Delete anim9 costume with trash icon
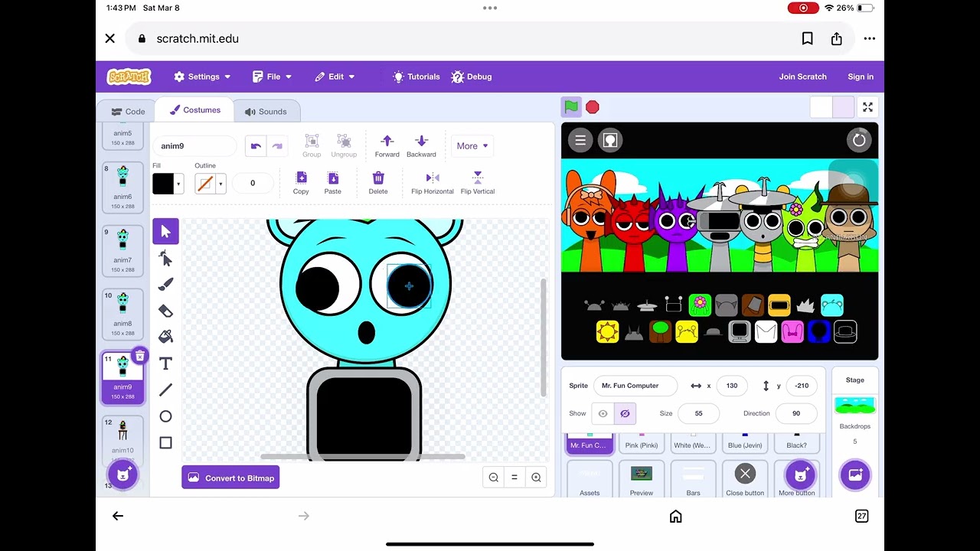980x551 pixels. tap(139, 356)
